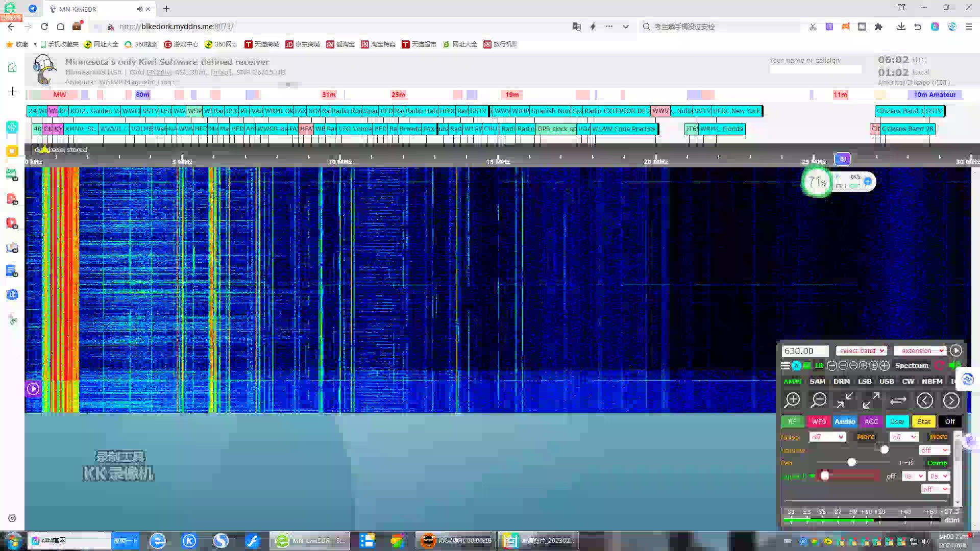Open the Noise off dropdown
The image size is (980, 551).
coord(827,437)
